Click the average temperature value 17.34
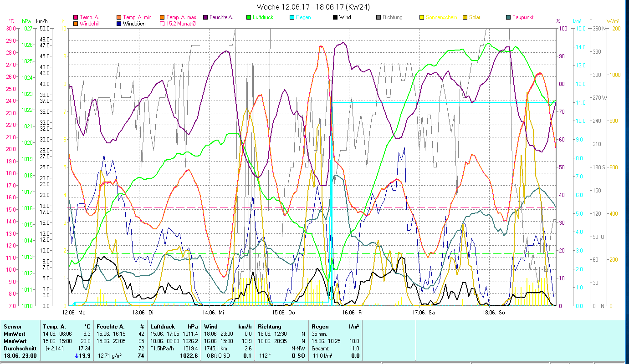Viewport: 629px width, 364px height. pos(84,348)
